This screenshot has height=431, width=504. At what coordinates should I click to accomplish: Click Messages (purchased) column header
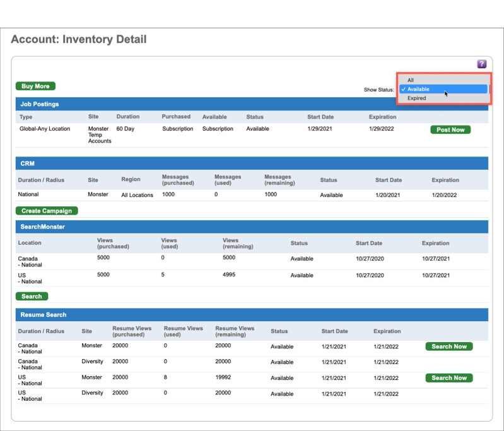pos(178,180)
